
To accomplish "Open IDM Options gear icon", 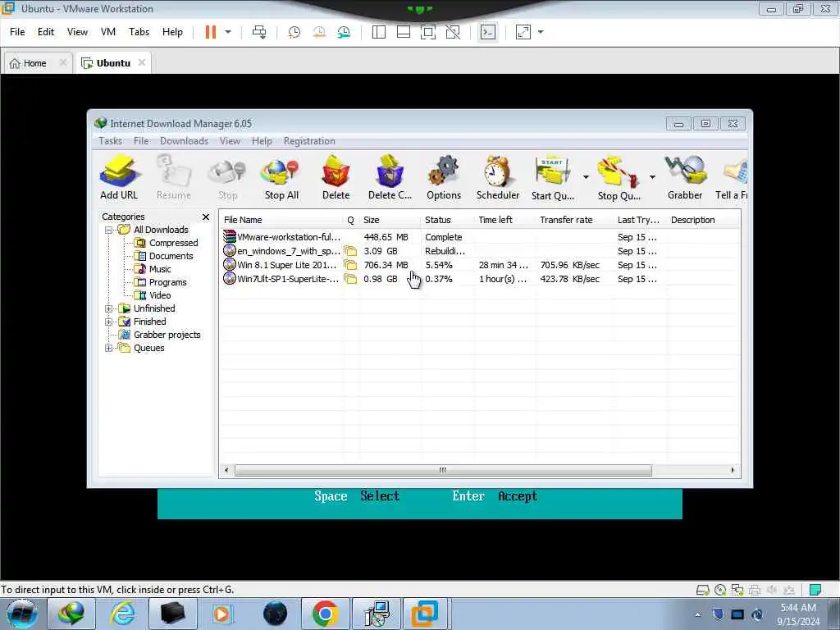I will click(444, 177).
